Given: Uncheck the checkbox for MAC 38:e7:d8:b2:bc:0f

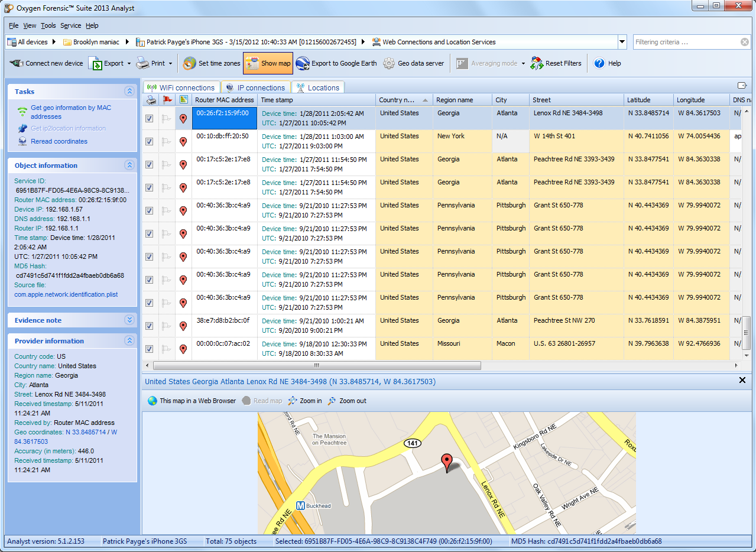Looking at the screenshot, I should point(149,326).
